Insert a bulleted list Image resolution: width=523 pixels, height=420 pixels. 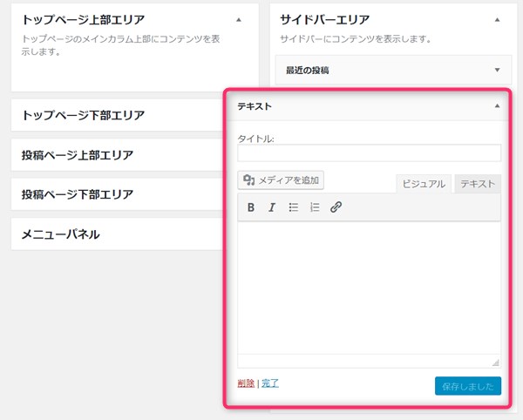293,207
